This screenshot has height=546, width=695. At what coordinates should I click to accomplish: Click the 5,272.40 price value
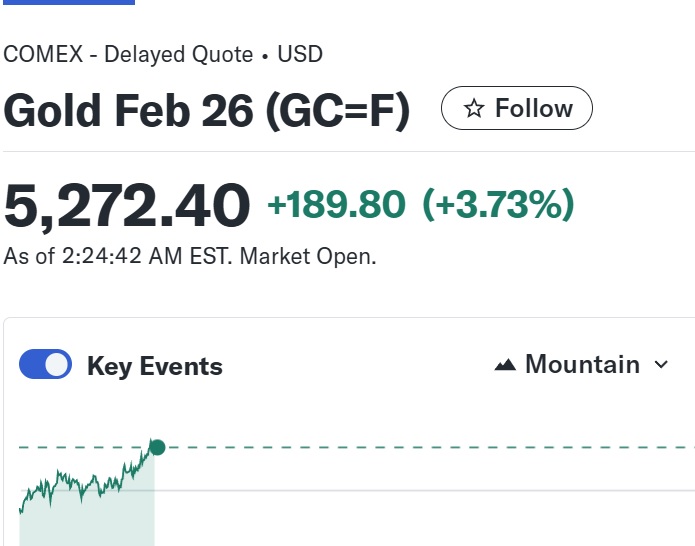click(127, 205)
